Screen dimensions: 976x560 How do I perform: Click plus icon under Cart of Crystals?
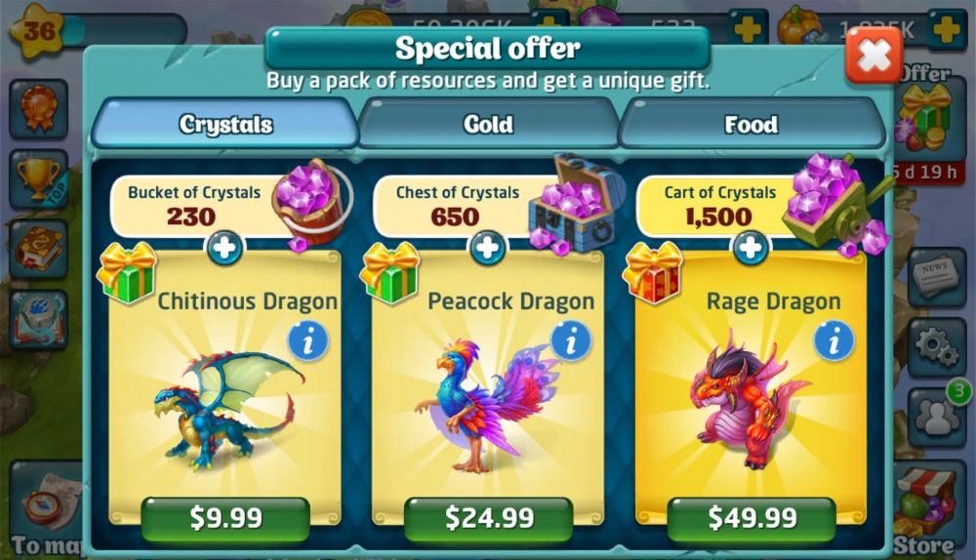tap(750, 248)
